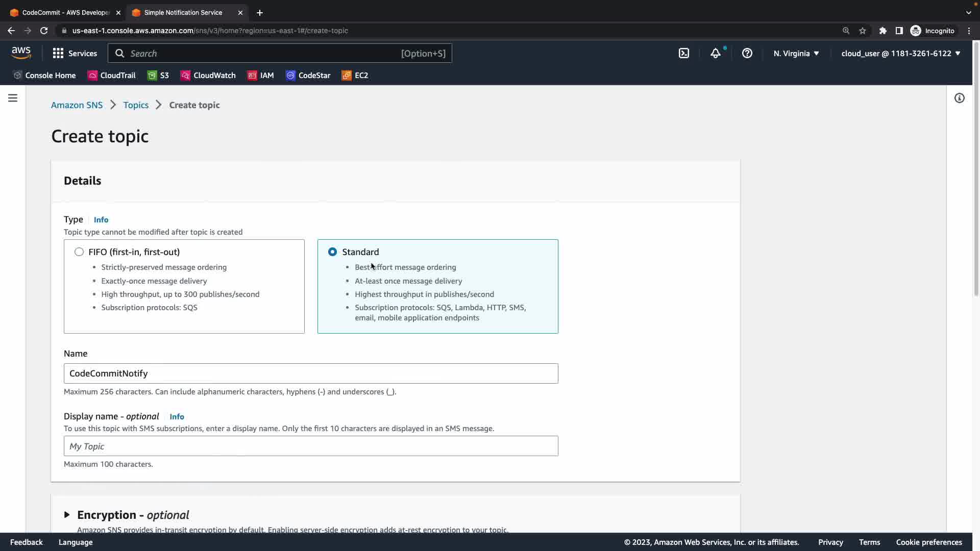Select FIFO (first-in, first-out) topic type
The width and height of the screenshot is (980, 551).
tap(79, 252)
